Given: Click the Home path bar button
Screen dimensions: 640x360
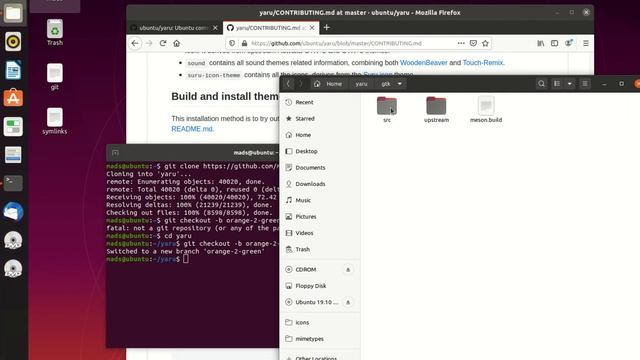Looking at the screenshot, I should 329,84.
